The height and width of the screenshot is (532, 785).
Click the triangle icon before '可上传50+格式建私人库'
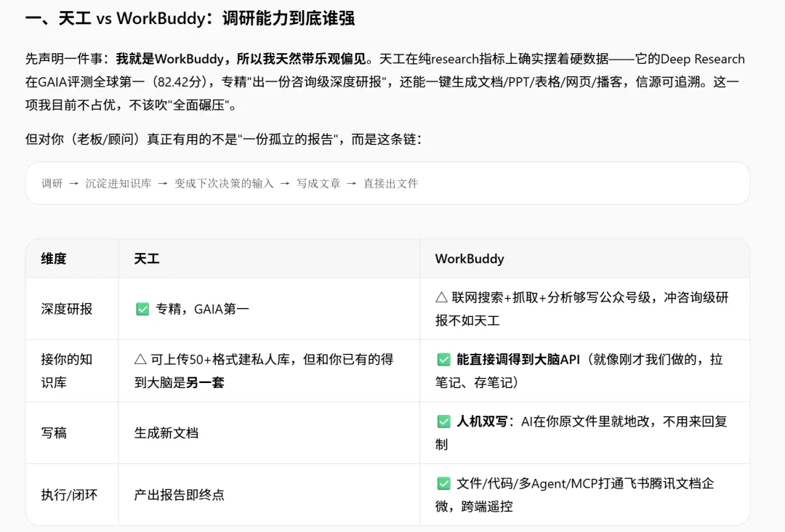(x=141, y=359)
